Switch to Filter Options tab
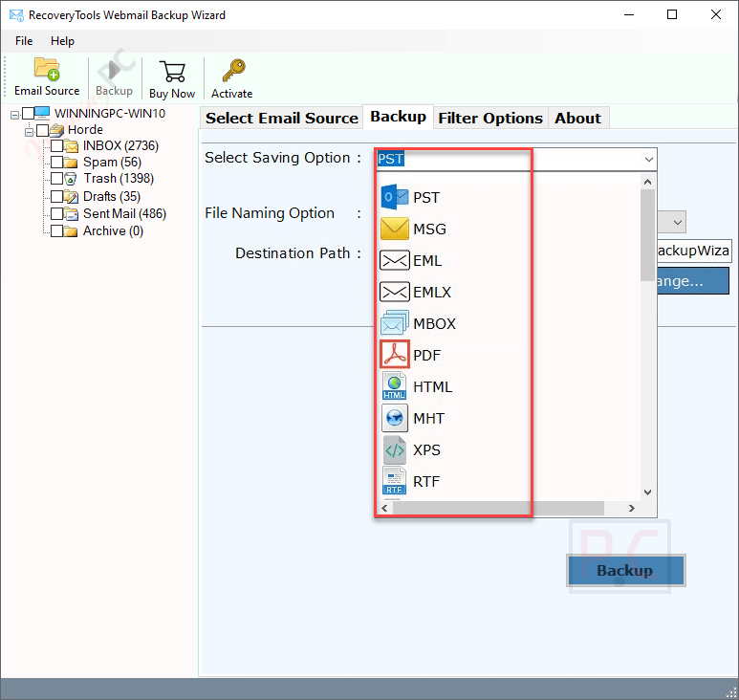 [x=490, y=118]
